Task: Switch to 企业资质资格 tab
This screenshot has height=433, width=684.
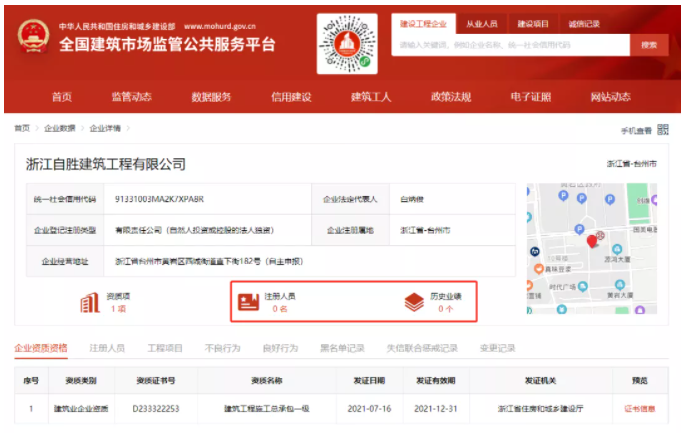Action: 41,348
